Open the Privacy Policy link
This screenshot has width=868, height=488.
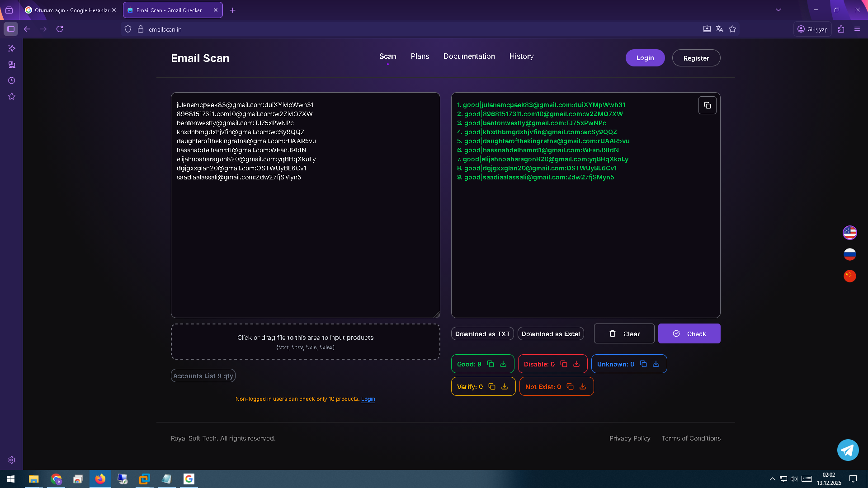630,438
